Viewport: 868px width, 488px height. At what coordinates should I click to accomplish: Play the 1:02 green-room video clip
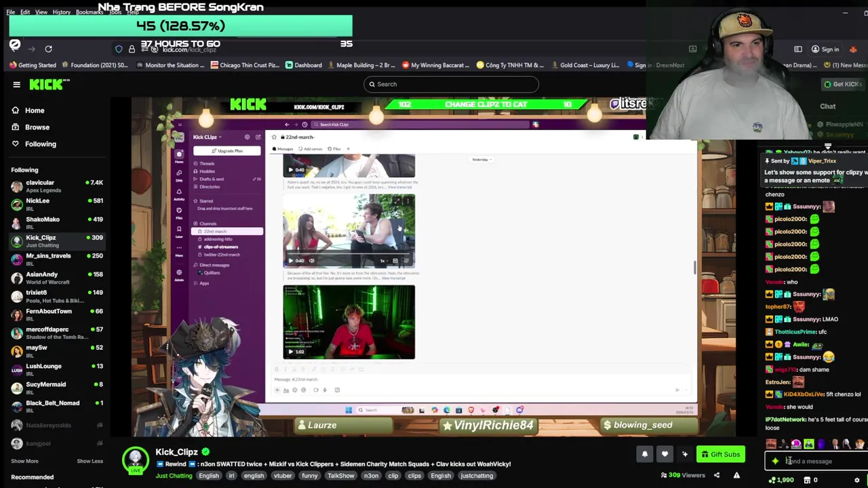point(291,351)
